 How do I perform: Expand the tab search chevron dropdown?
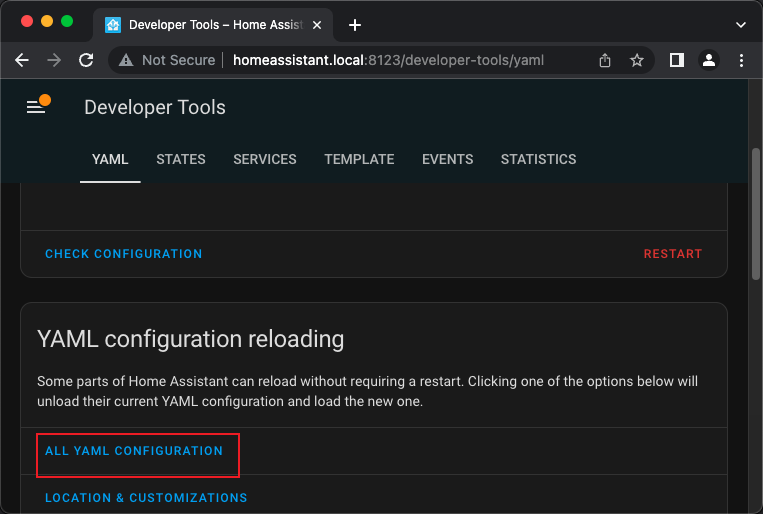coord(741,25)
